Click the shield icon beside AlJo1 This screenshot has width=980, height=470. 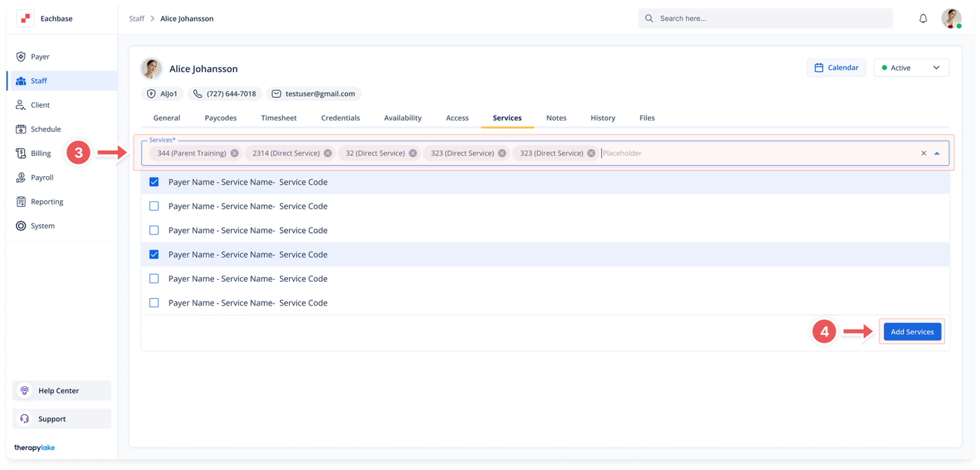[x=151, y=94]
